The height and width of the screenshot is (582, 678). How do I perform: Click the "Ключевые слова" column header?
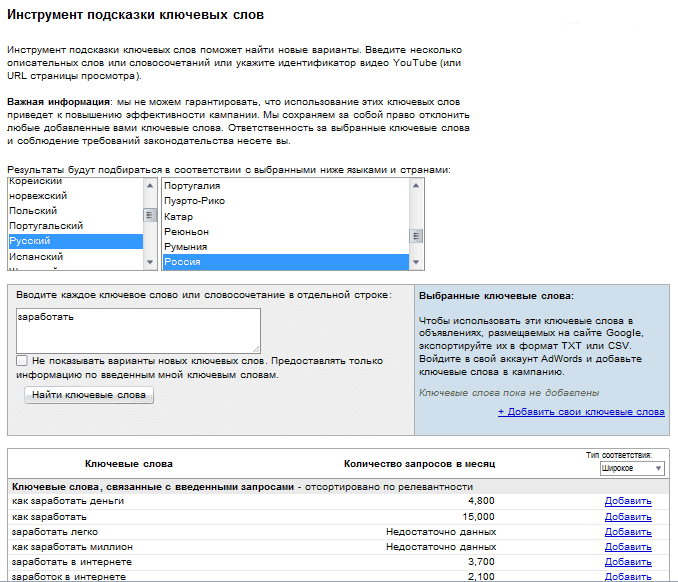tap(129, 464)
